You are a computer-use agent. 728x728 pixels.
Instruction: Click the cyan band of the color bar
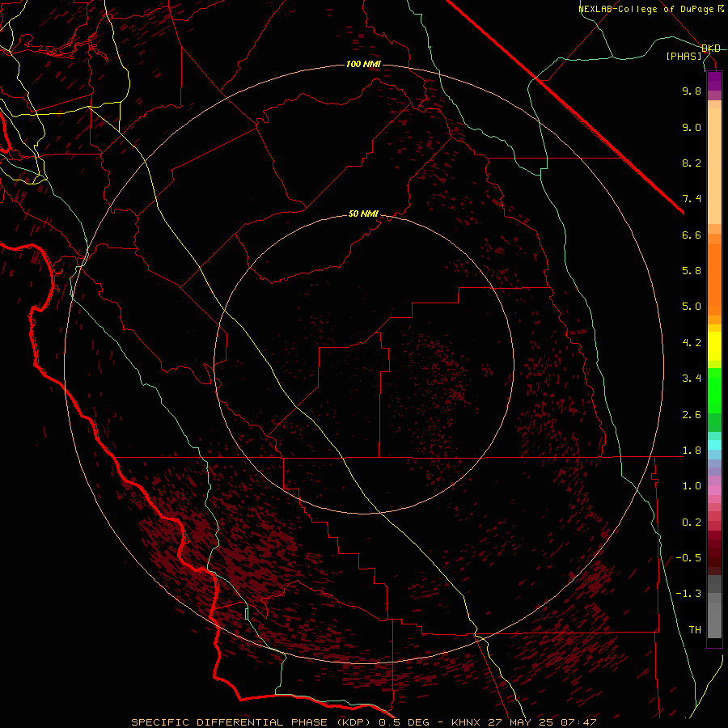click(x=714, y=445)
